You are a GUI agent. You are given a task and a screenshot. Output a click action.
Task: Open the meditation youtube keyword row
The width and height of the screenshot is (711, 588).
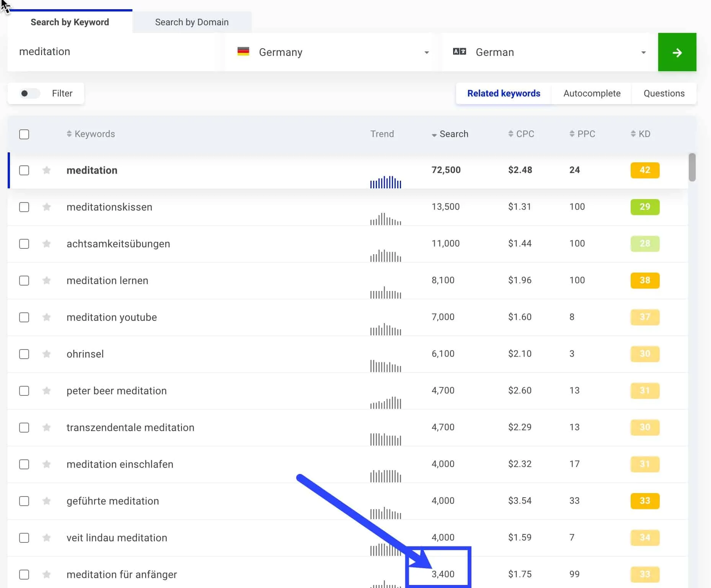pyautogui.click(x=112, y=317)
